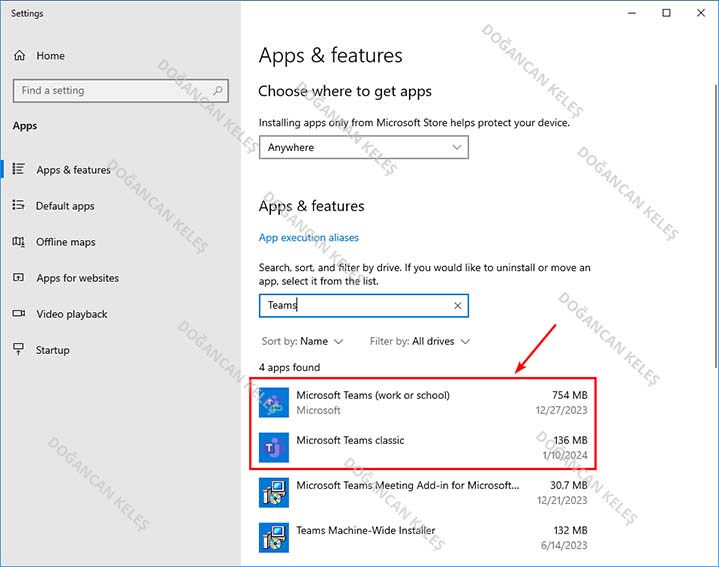Select Microsoft Teams Meeting Add-in entry
This screenshot has width=719, height=567.
tap(423, 493)
